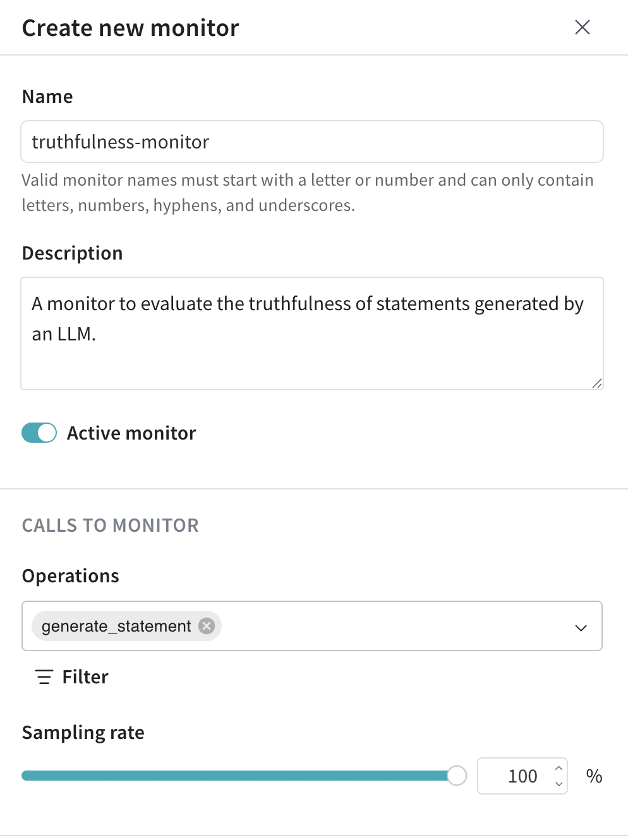
Task: Click the Sampling rate label
Action: (x=83, y=733)
